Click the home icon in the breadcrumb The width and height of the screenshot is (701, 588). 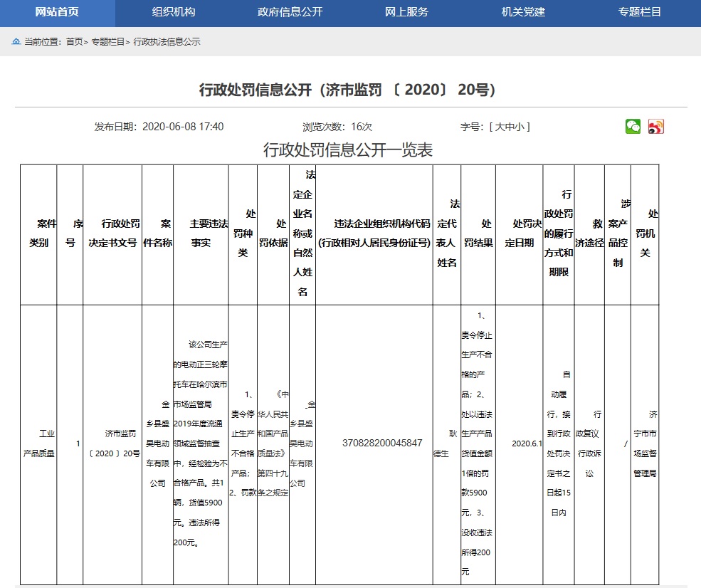(16, 42)
